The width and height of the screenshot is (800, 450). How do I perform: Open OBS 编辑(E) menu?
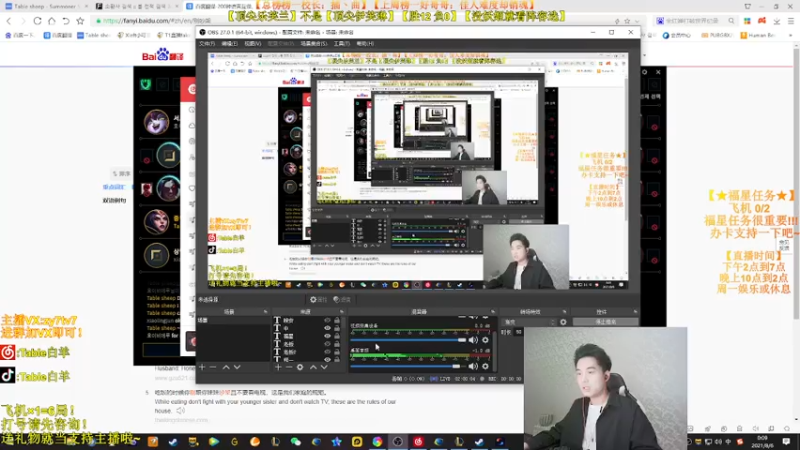229,44
